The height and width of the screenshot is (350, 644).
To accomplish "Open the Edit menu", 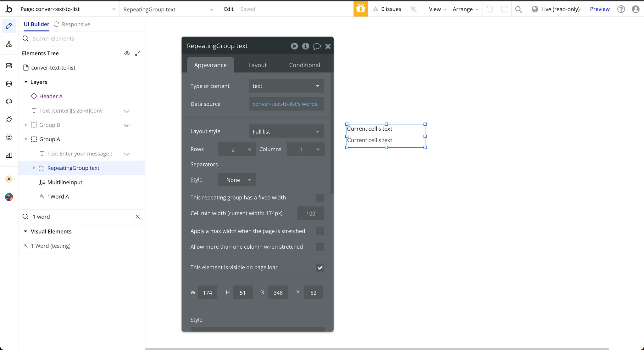I will point(229,9).
